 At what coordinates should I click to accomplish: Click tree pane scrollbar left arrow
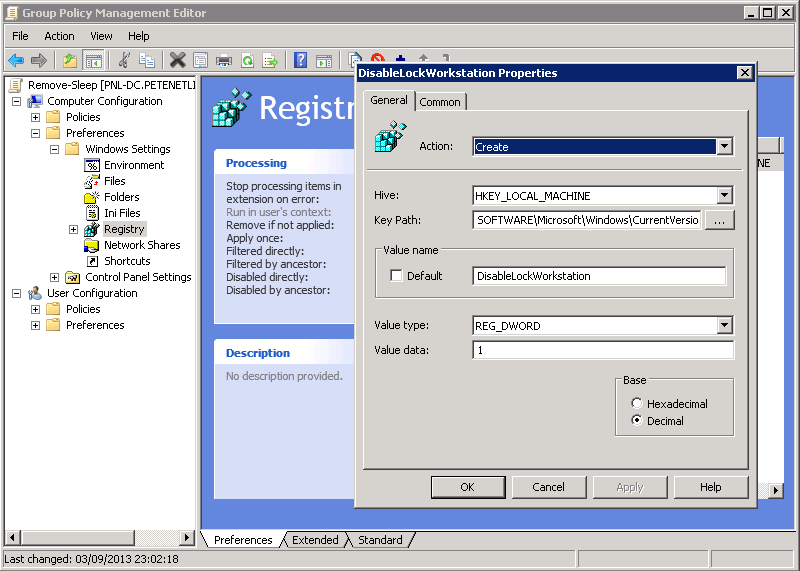[x=12, y=537]
